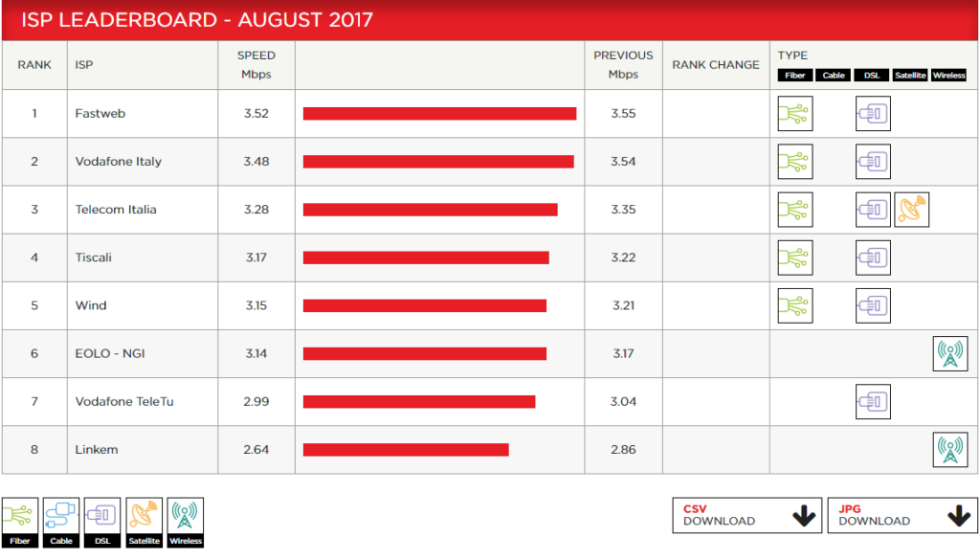
Task: Click the Fiber legend icon at bottom left
Action: point(20,522)
